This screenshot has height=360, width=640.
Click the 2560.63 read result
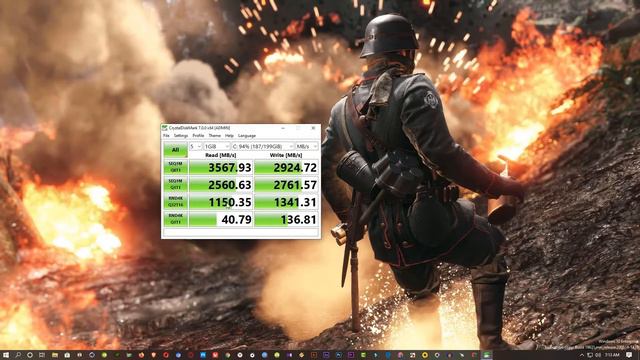click(221, 184)
